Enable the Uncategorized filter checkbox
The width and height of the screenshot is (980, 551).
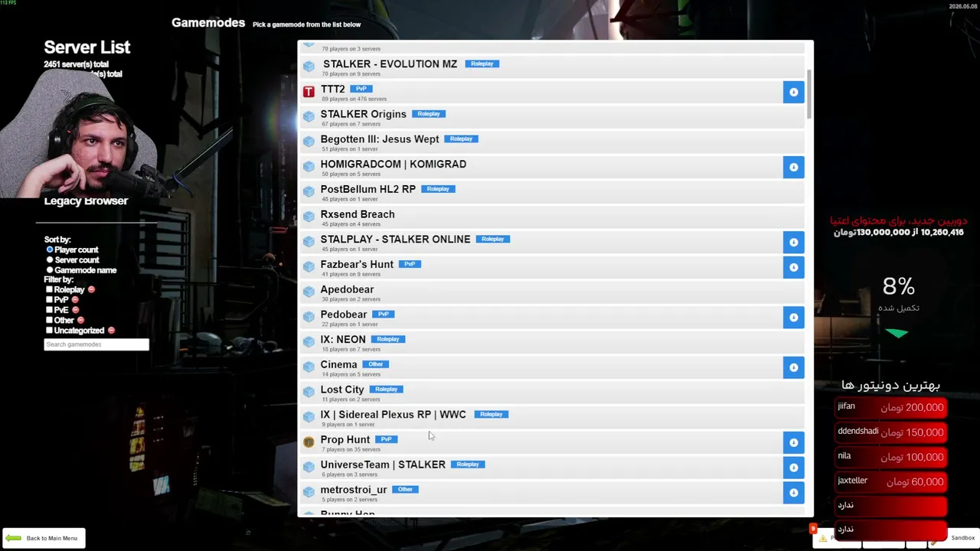(x=49, y=331)
